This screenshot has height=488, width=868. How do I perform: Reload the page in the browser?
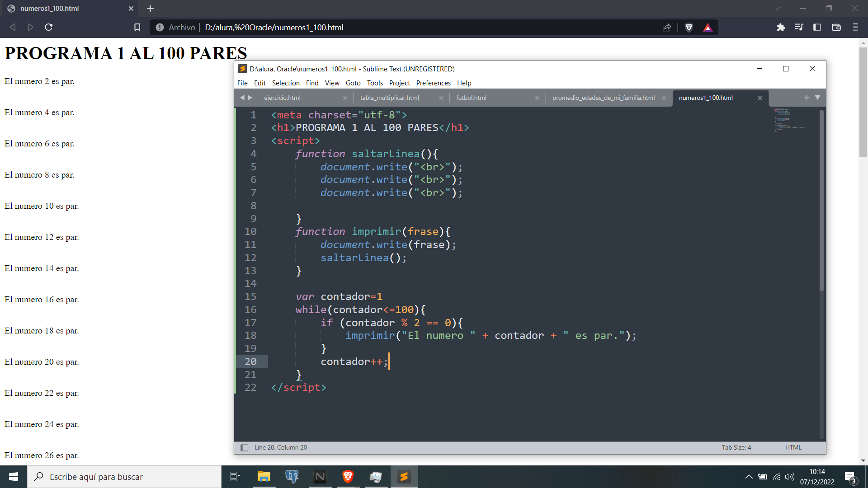49,27
